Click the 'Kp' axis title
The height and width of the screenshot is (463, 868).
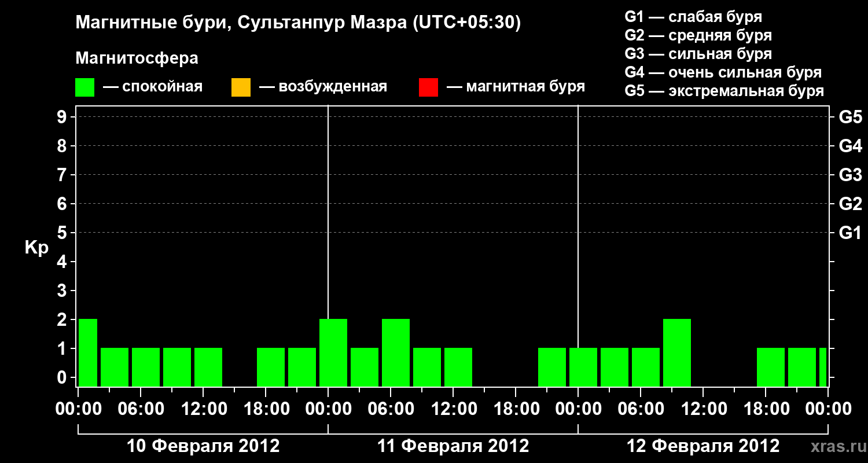36,248
